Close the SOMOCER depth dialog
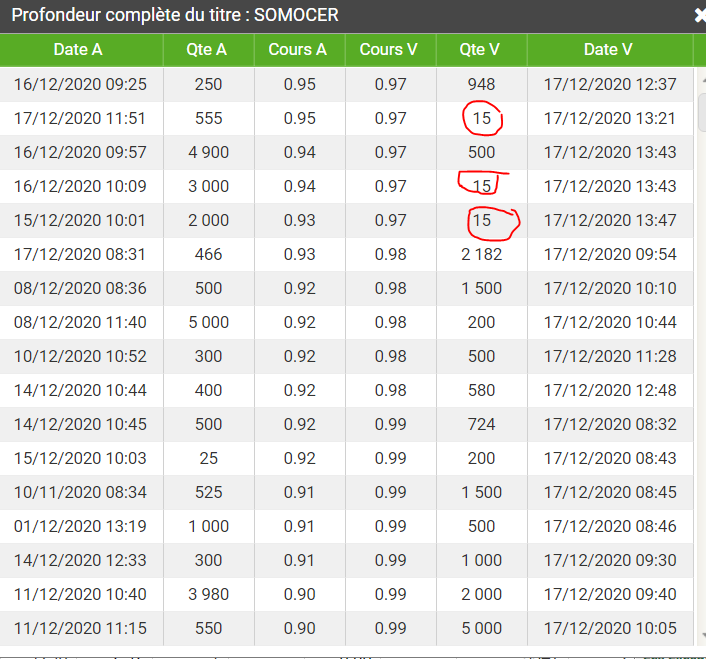This screenshot has width=706, height=659. (x=700, y=16)
